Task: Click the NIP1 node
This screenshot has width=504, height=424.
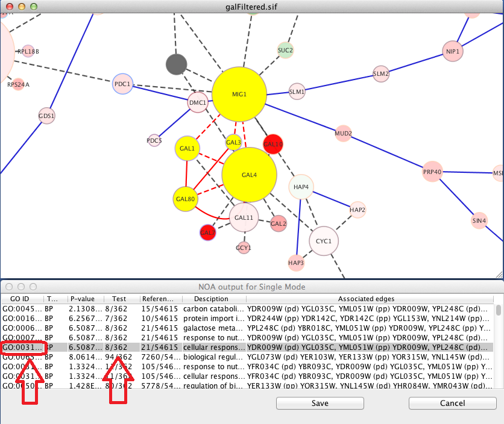Action: 452,52
